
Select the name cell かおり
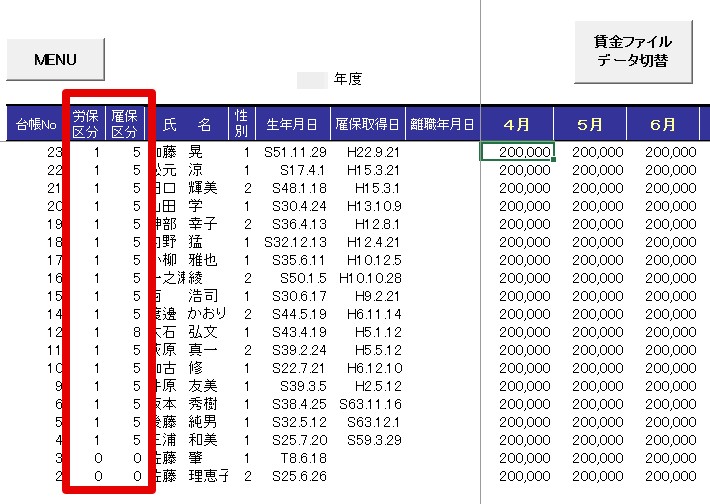(207, 314)
